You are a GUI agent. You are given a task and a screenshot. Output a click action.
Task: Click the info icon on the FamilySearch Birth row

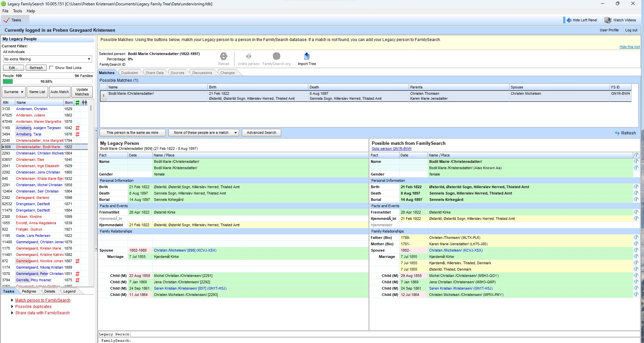coord(636,187)
